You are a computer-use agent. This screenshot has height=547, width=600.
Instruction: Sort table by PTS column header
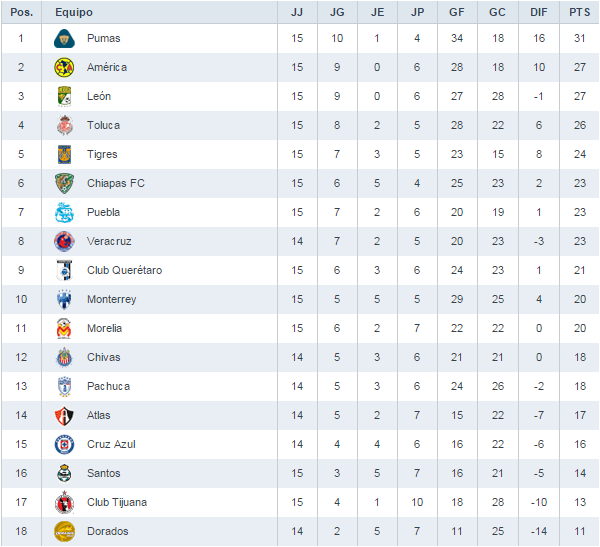[x=579, y=12]
